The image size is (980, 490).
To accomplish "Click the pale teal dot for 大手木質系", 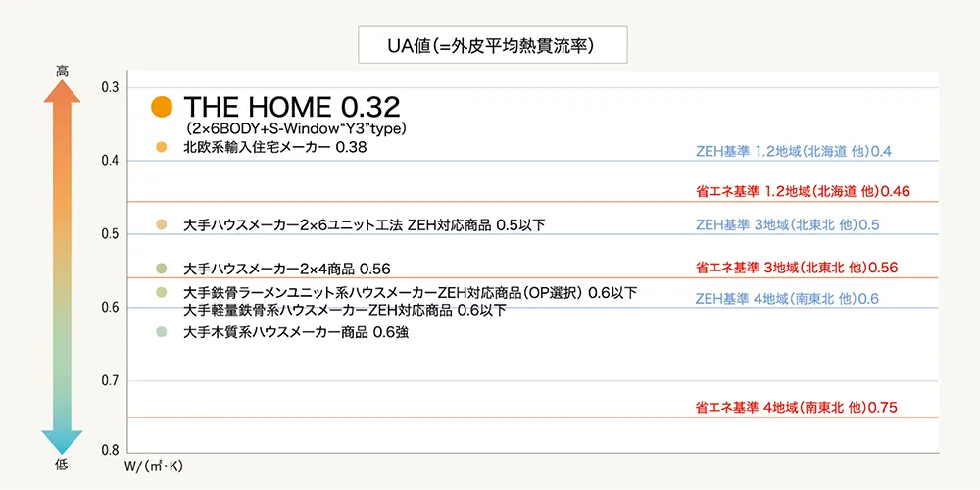I will 162,332.
